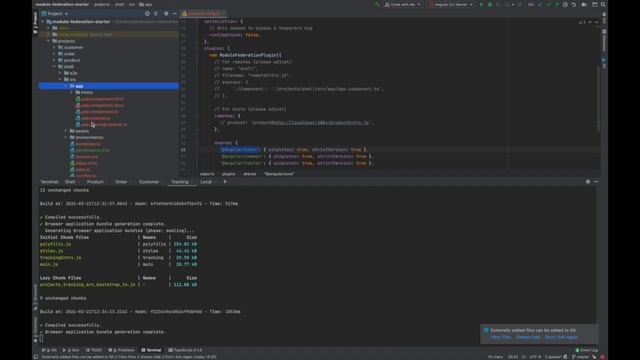
Task: Click the locate/select opened file icon in Project panel
Action: pos(147,13)
